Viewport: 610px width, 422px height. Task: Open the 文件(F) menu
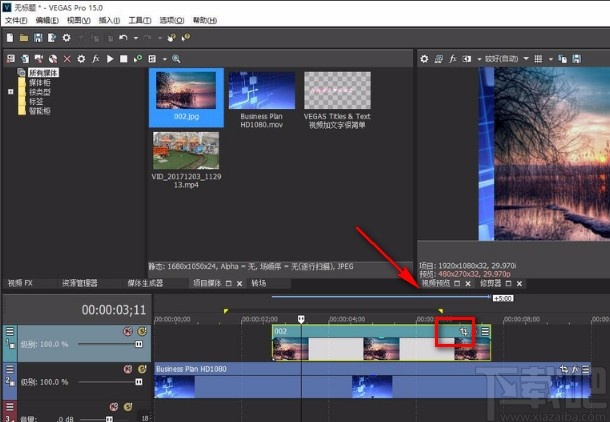tap(15, 20)
